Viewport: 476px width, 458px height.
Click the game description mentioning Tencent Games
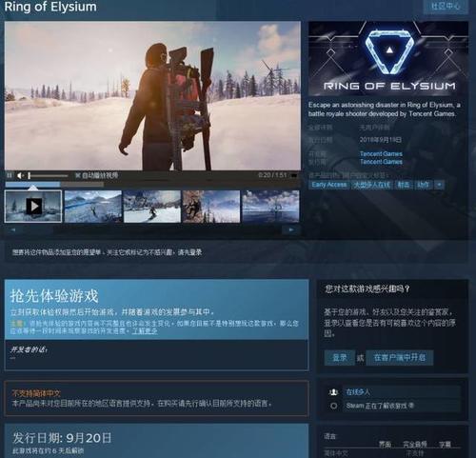pyautogui.click(x=385, y=110)
